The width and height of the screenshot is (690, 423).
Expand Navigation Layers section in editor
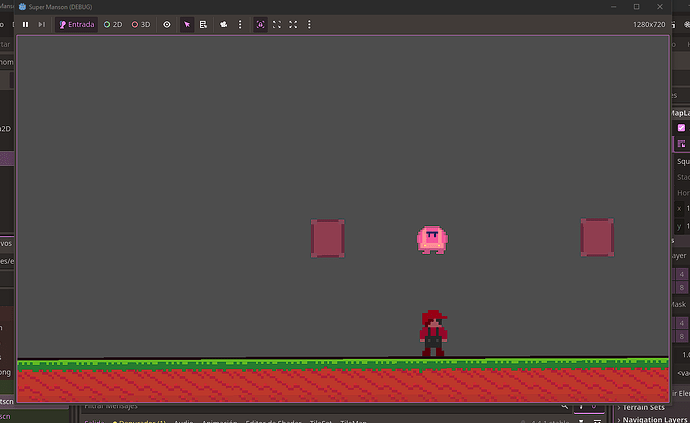653,419
